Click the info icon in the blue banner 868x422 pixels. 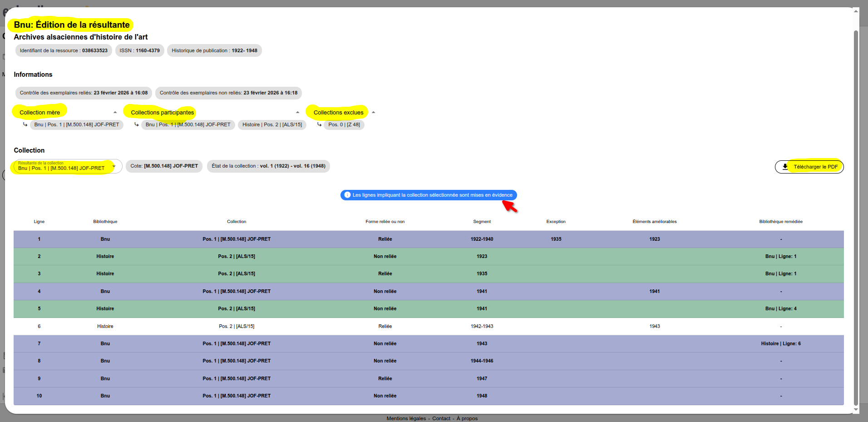coord(347,195)
